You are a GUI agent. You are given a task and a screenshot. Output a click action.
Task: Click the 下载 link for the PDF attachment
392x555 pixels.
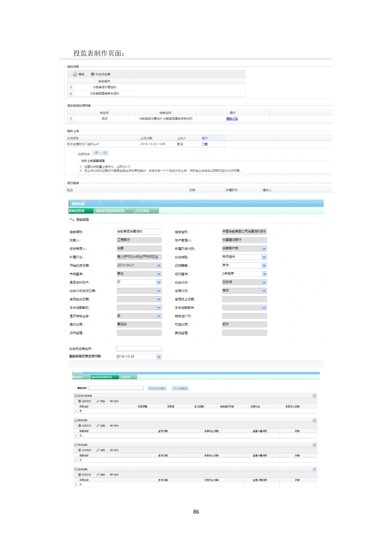[205, 144]
